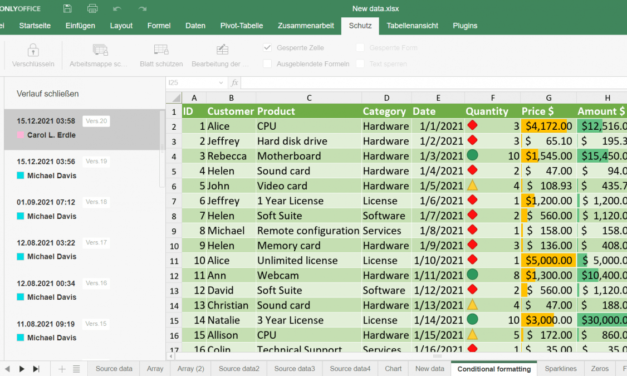
Task: Switch to the Chart sheet
Action: coord(393,369)
